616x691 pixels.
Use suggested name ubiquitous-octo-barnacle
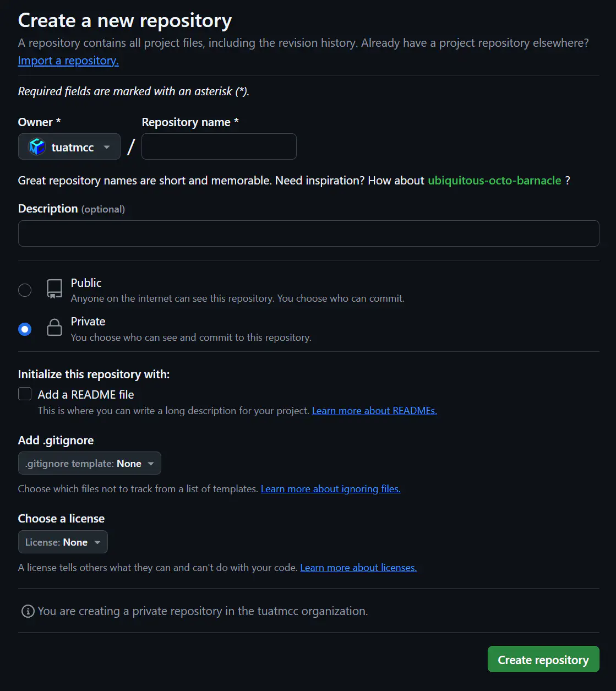[494, 181]
